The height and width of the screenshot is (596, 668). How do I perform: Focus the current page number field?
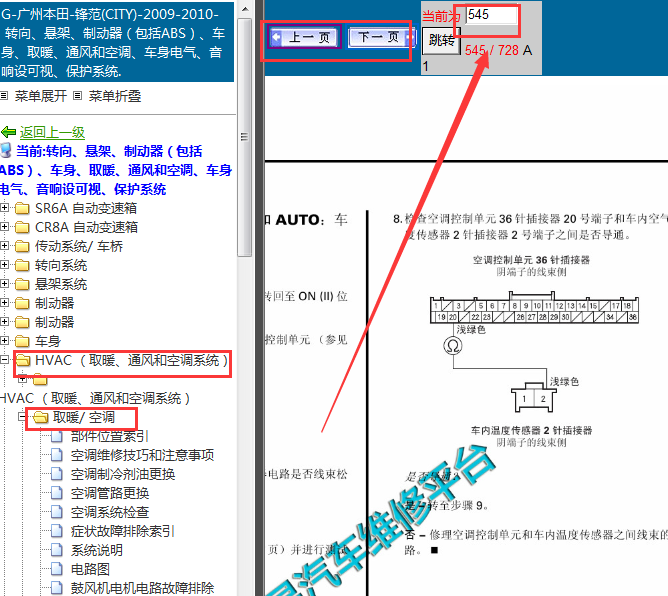[491, 15]
